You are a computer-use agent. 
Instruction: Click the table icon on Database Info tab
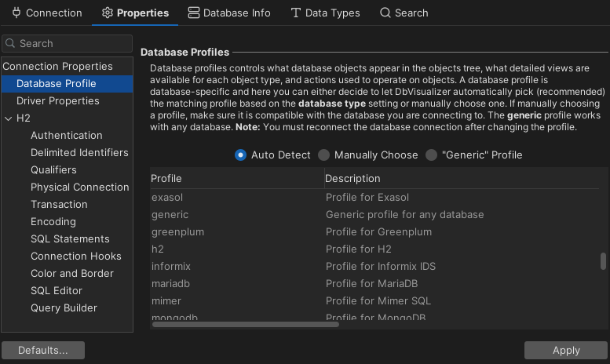[194, 13]
